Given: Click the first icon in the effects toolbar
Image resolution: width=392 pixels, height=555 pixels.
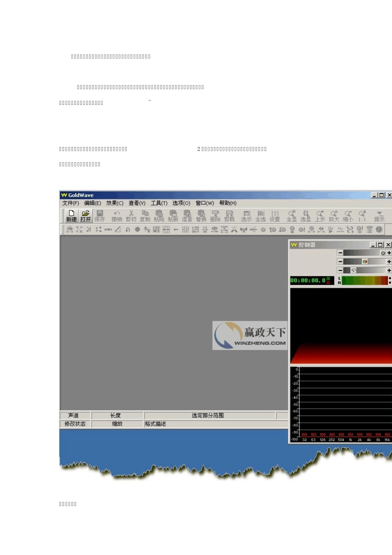Looking at the screenshot, I should click(70, 229).
